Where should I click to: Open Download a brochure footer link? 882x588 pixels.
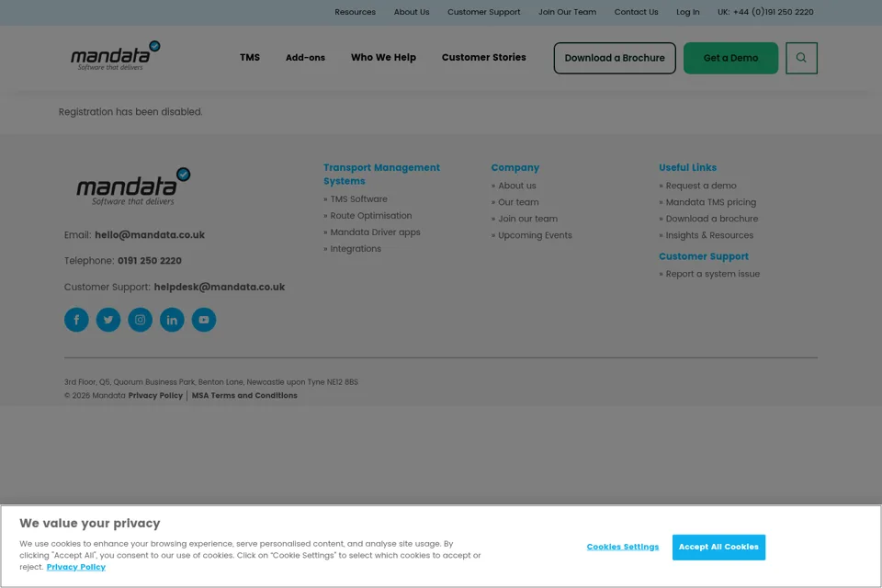coord(711,219)
